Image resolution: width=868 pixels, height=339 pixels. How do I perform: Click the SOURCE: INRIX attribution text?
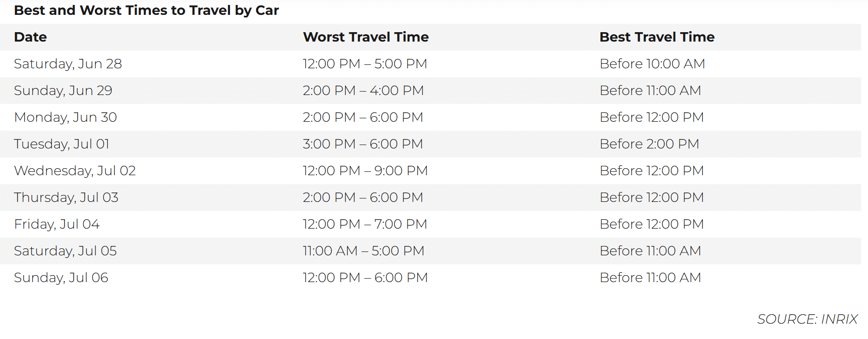[x=808, y=319]
